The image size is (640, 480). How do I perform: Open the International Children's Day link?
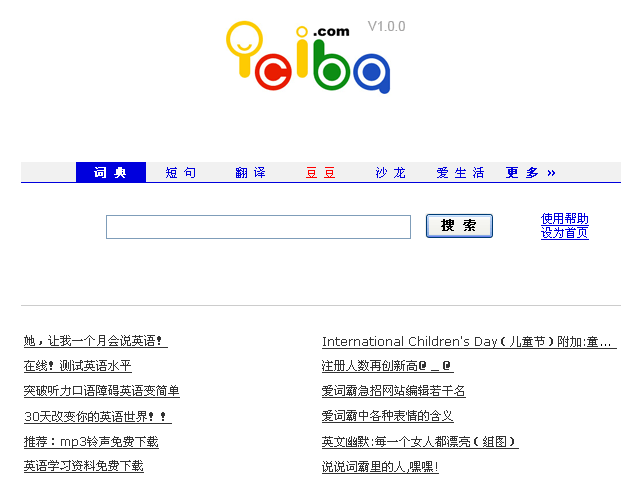tap(469, 342)
